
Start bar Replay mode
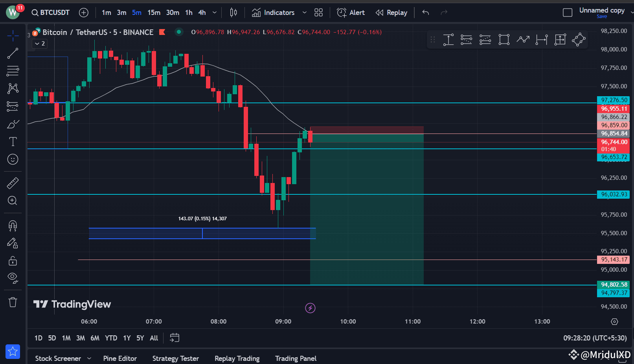tap(391, 13)
